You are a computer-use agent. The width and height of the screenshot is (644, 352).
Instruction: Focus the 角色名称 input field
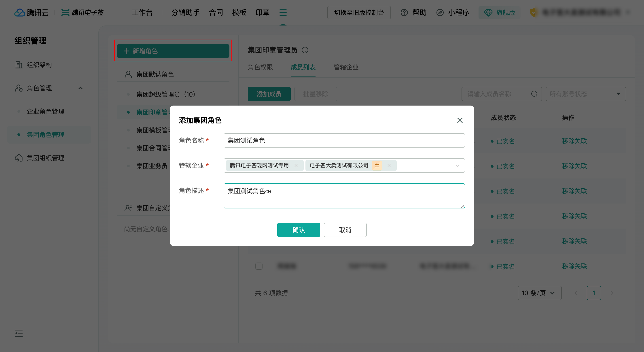[344, 140]
